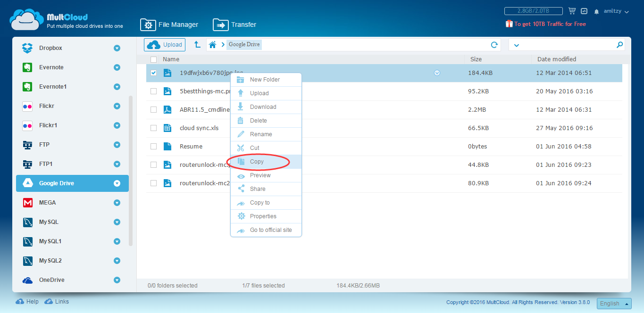This screenshot has height=313, width=644.
Task: Open the shopping cart icon
Action: [572, 11]
